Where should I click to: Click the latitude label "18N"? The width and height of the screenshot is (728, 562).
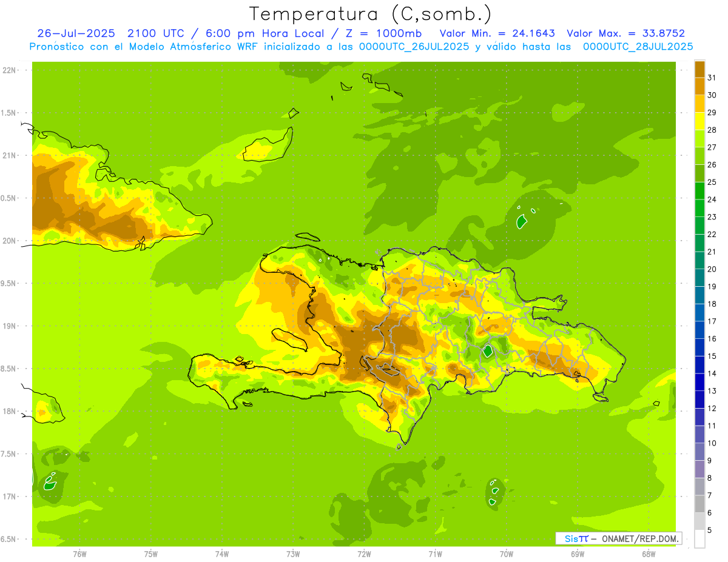pyautogui.click(x=10, y=411)
